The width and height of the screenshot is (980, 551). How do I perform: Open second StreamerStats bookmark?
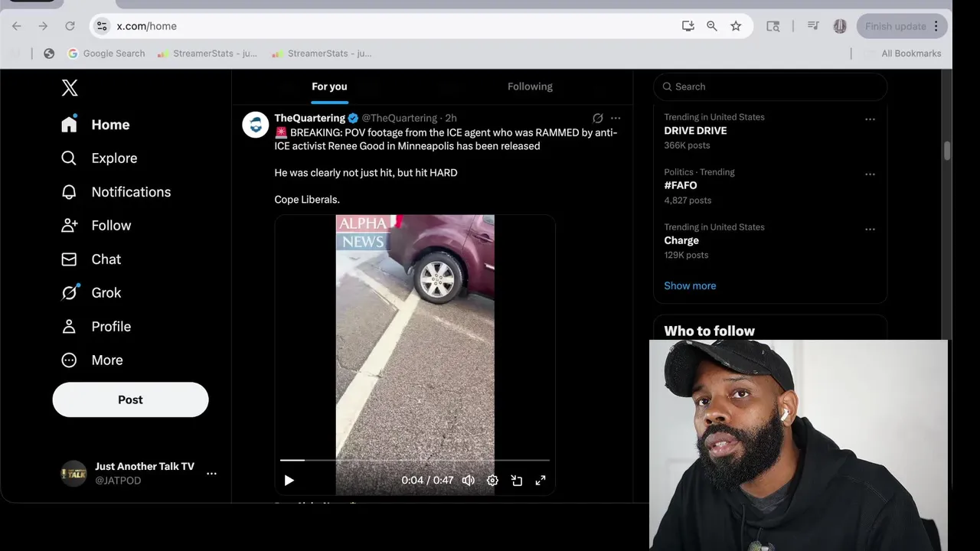pyautogui.click(x=322, y=54)
